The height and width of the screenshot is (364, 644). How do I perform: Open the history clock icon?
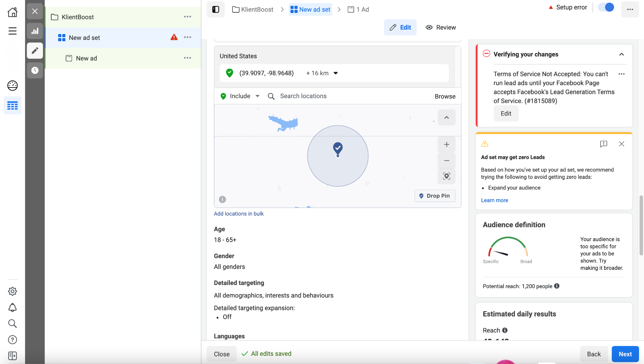coord(35,70)
